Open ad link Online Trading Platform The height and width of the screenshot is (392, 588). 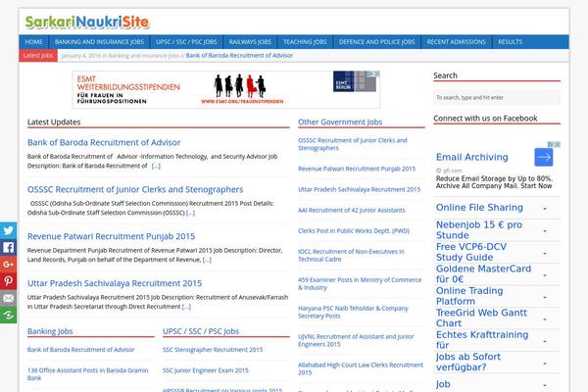[x=469, y=296]
